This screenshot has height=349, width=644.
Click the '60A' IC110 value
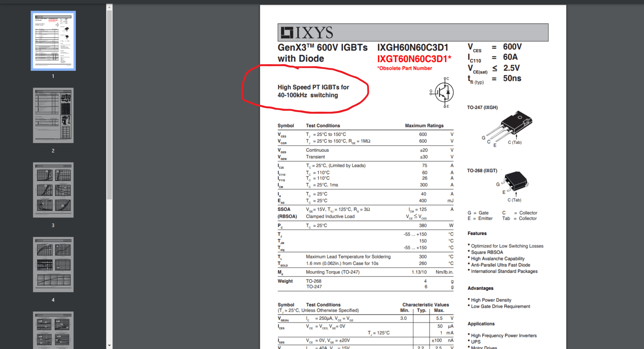coord(510,57)
